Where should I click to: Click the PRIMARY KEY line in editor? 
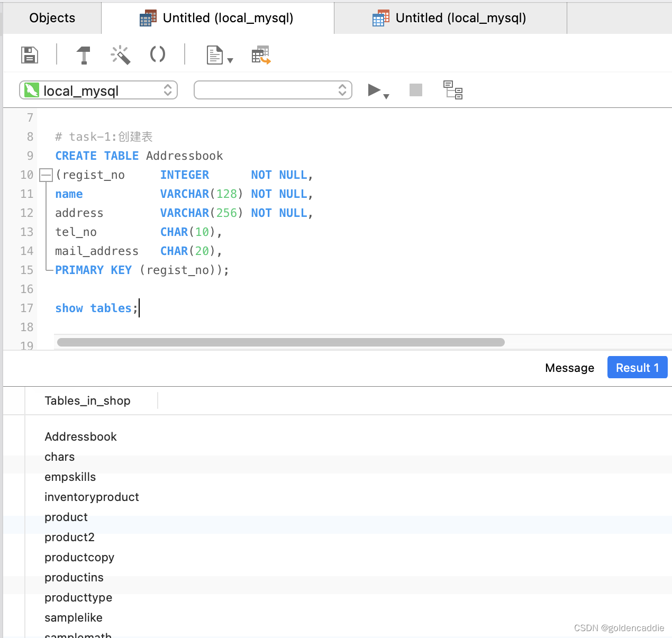[x=142, y=270]
